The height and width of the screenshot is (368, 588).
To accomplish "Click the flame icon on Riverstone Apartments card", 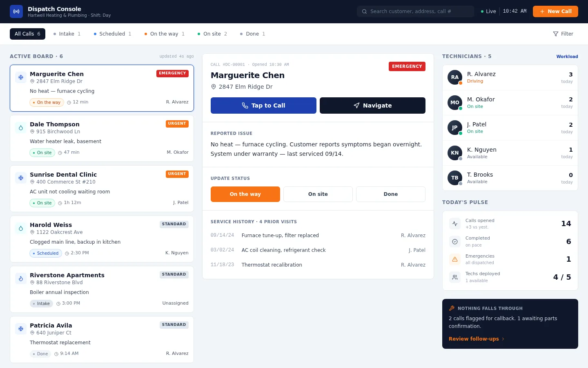I will point(21,278).
